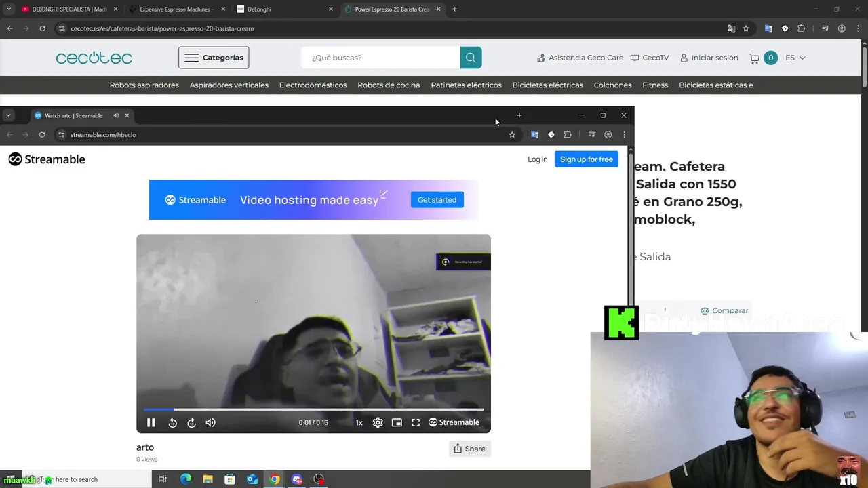Click Get started in the Streamable banner
The width and height of the screenshot is (868, 488).
click(437, 199)
